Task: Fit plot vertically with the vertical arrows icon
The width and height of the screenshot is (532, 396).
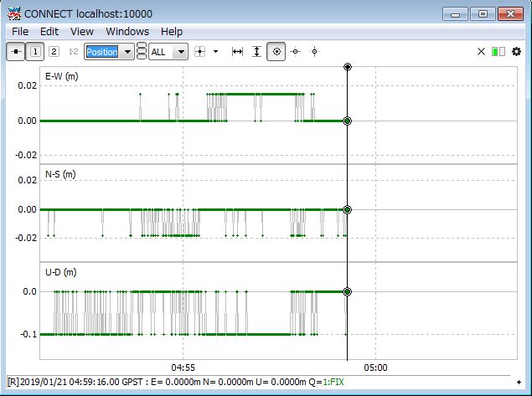Action: pyautogui.click(x=256, y=52)
